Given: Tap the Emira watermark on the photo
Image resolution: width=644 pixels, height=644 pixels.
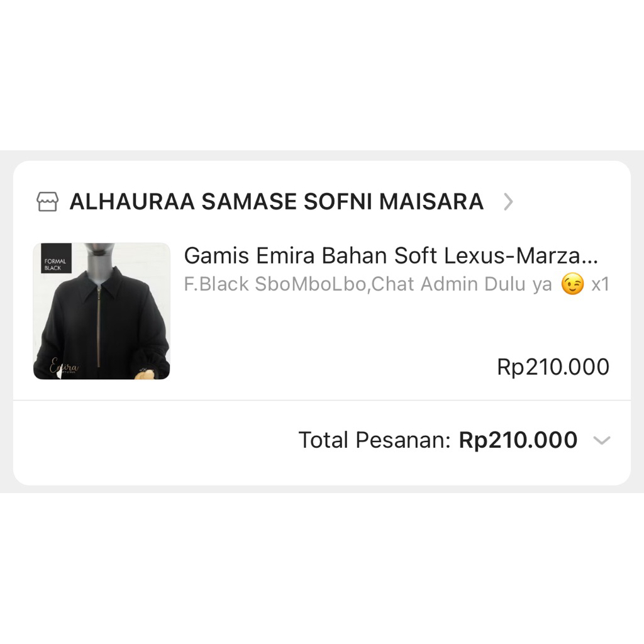Looking at the screenshot, I should click(65, 366).
